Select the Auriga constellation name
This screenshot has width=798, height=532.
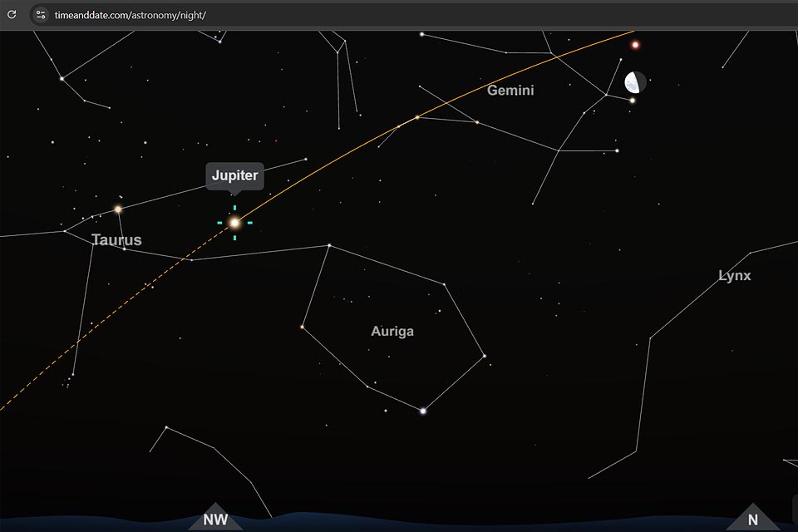(392, 332)
